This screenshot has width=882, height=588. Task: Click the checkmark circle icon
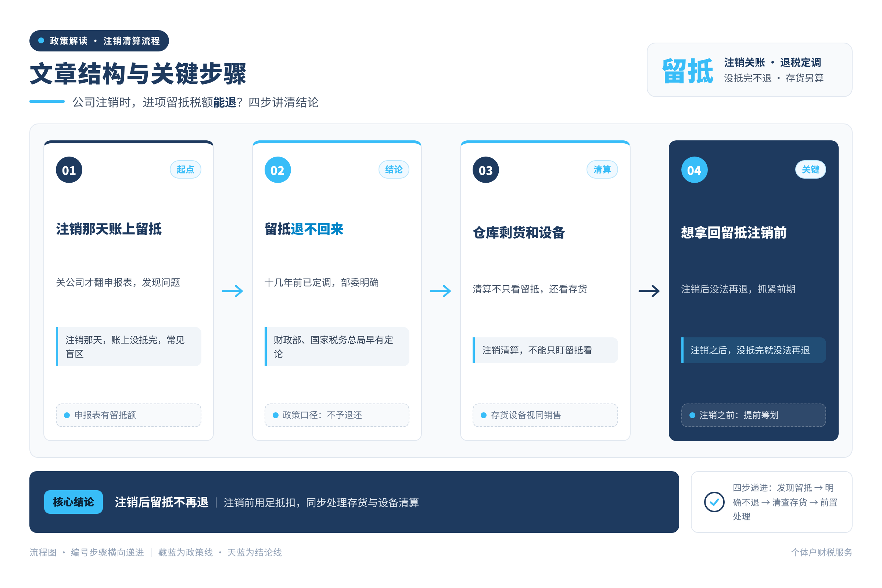click(714, 502)
